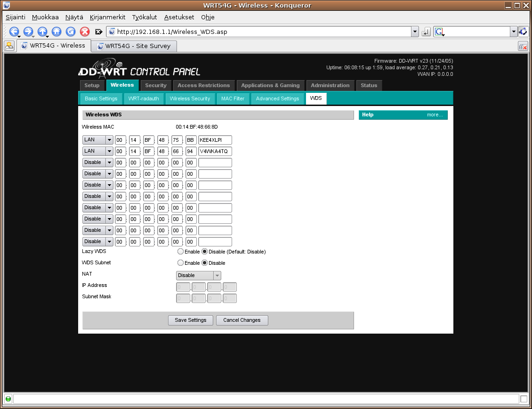532x409 pixels.
Task: Select Disable radio for WDS Subnet
Action: point(205,263)
